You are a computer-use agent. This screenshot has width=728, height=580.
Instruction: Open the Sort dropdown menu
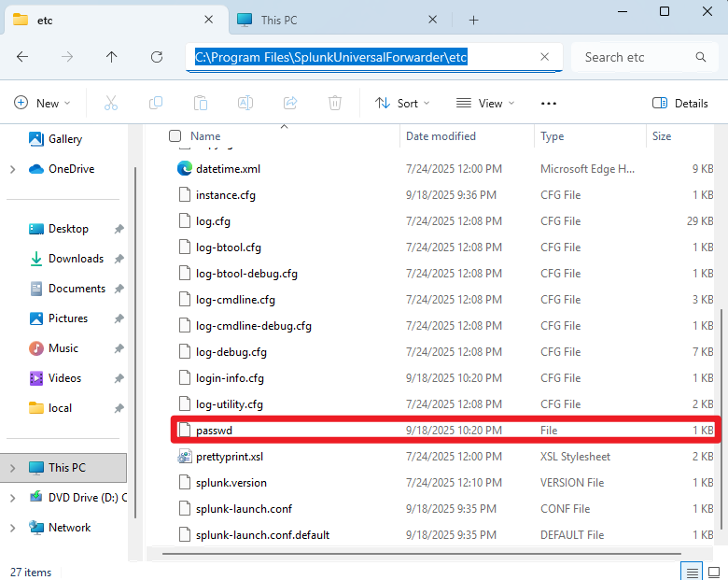[402, 104]
